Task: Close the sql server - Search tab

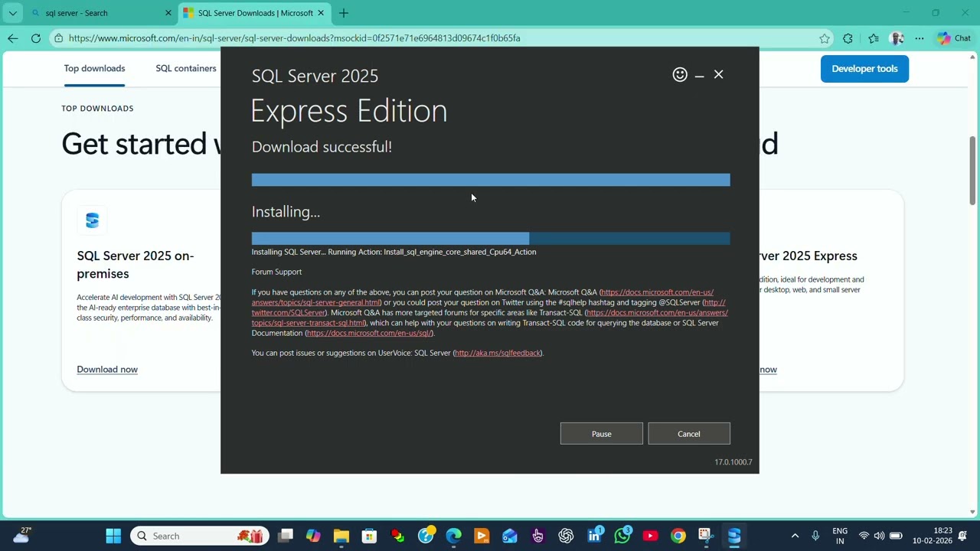Action: (x=168, y=13)
